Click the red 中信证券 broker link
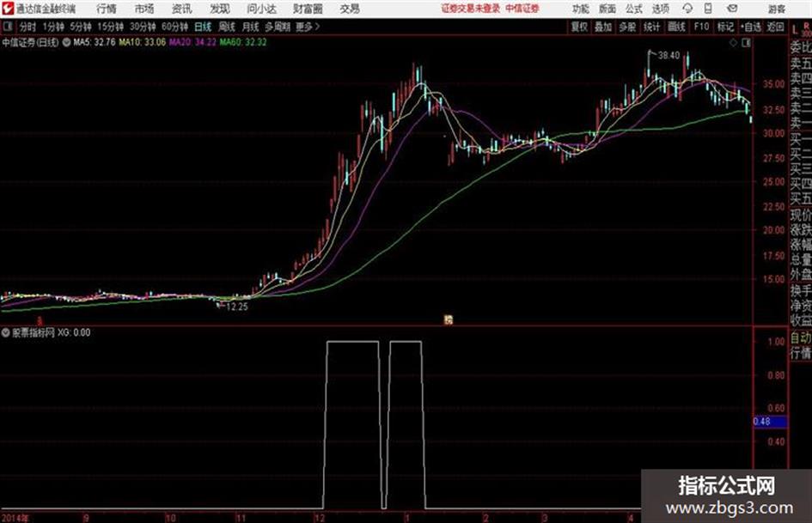Screen dimensions: 812x523 pyautogui.click(x=522, y=9)
